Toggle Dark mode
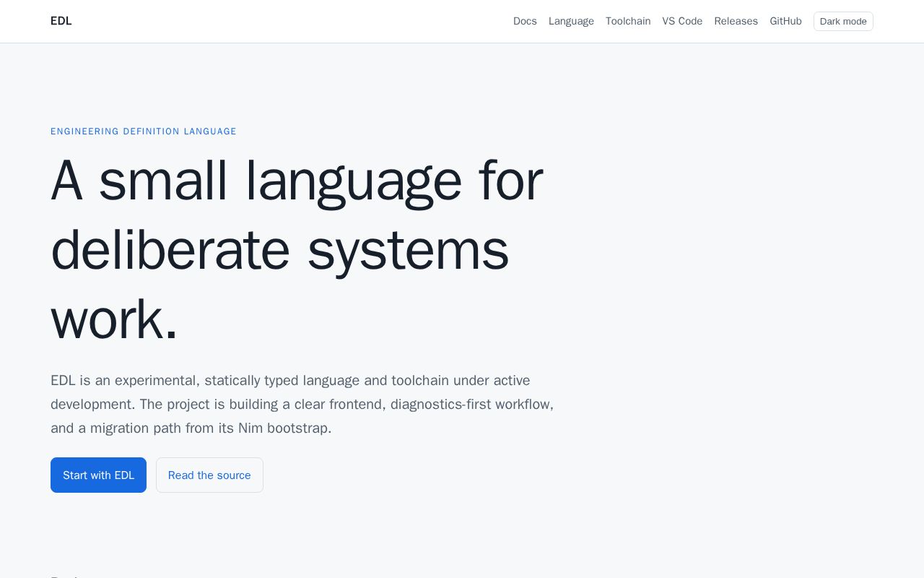Image resolution: width=924 pixels, height=578 pixels. (x=843, y=21)
